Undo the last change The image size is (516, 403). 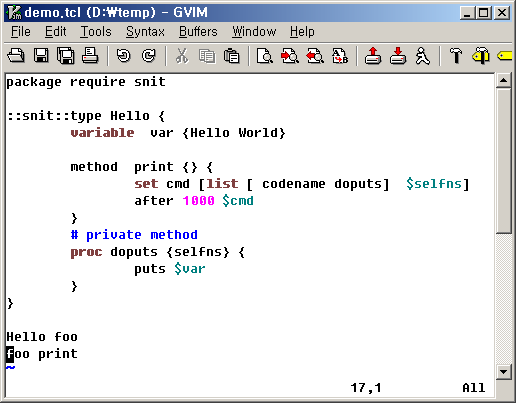click(x=124, y=56)
